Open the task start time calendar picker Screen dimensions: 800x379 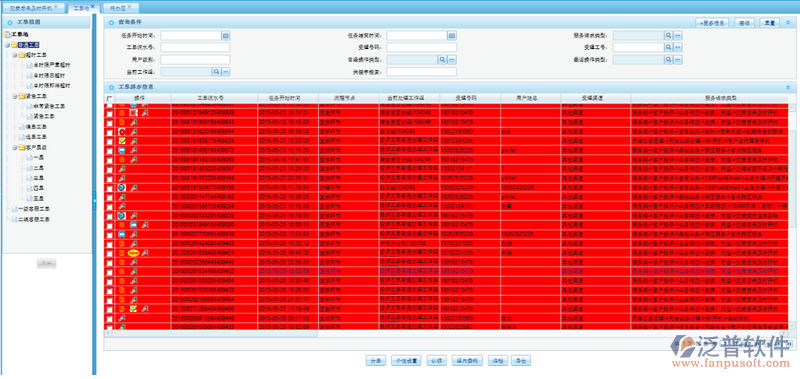[226, 35]
